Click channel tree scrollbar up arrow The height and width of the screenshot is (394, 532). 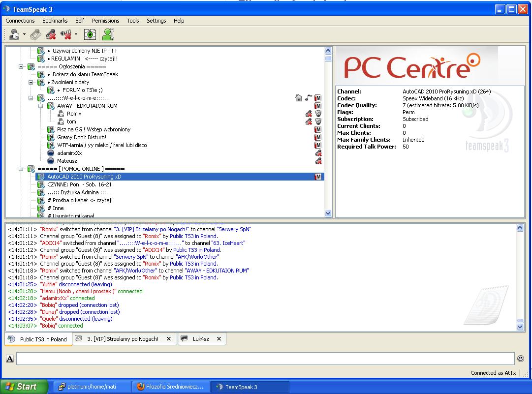(328, 51)
